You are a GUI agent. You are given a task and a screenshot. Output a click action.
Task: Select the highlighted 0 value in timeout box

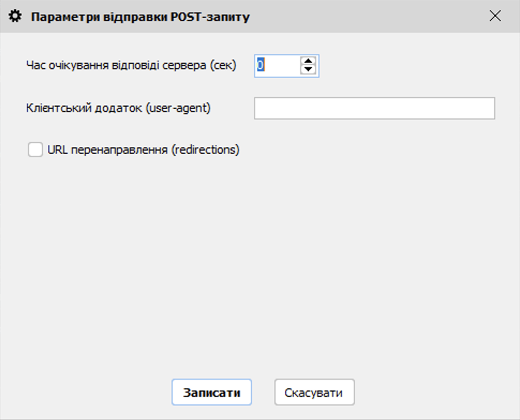click(261, 65)
